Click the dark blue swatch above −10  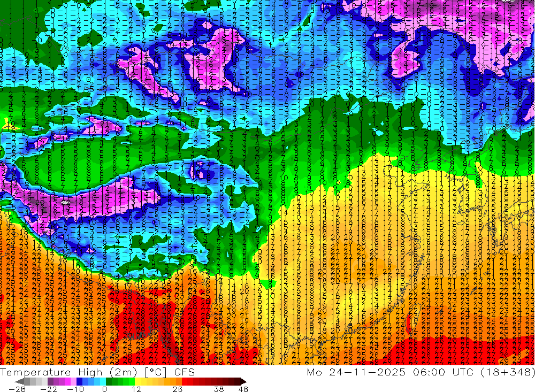pyautogui.click(x=79, y=381)
